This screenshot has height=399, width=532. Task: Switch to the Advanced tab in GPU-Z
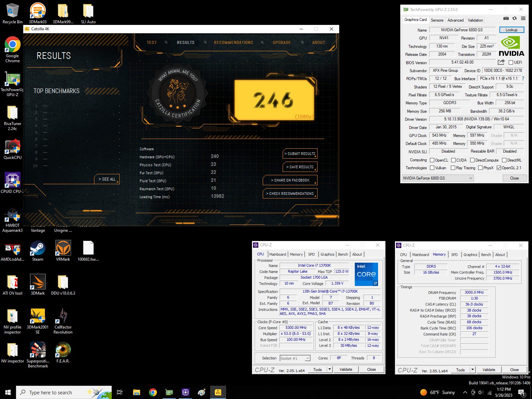pyautogui.click(x=456, y=20)
